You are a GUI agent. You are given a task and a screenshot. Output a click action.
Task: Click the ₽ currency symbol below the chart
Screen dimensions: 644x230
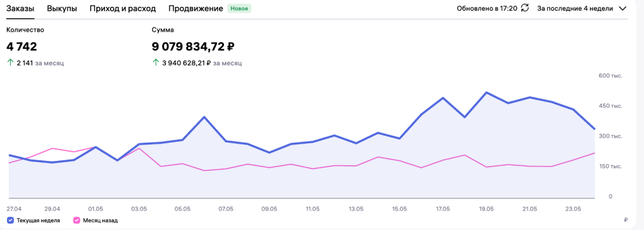click(626, 221)
